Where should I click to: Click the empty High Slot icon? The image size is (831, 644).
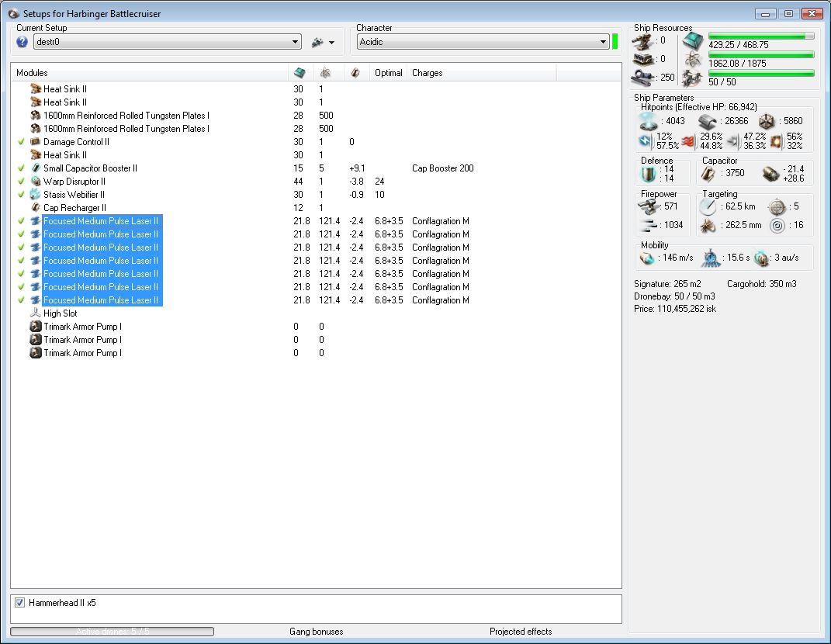click(36, 313)
